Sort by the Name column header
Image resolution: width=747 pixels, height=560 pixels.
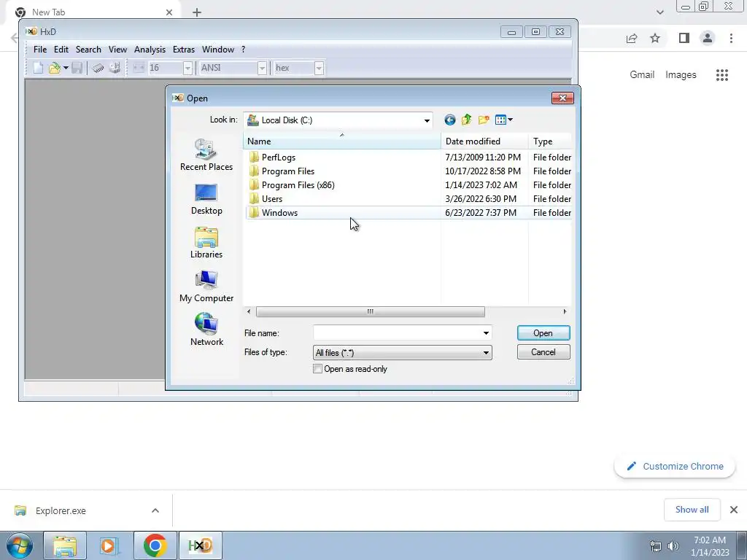[x=341, y=141]
